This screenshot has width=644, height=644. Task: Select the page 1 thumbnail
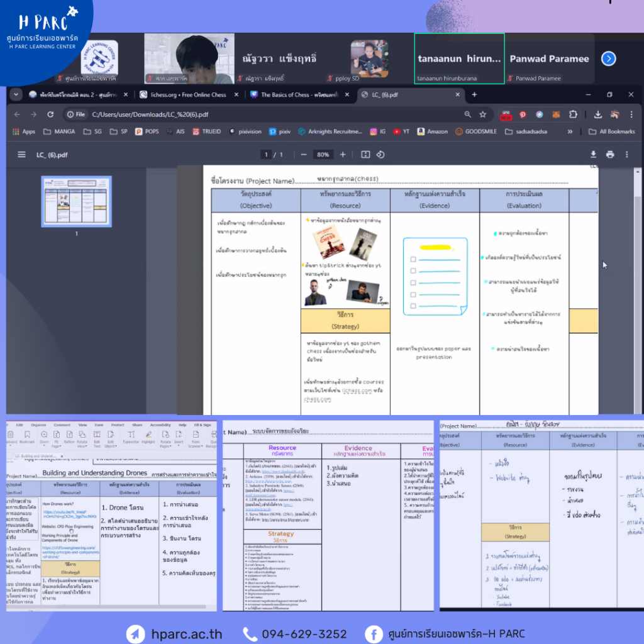(76, 201)
